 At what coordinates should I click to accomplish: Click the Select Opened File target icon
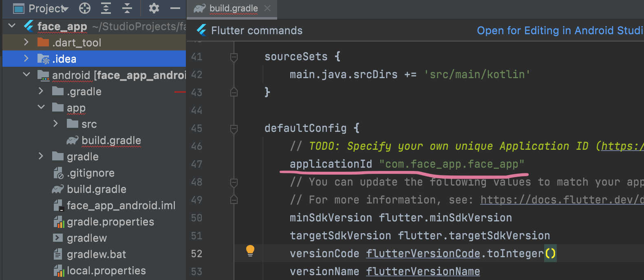[x=84, y=8]
